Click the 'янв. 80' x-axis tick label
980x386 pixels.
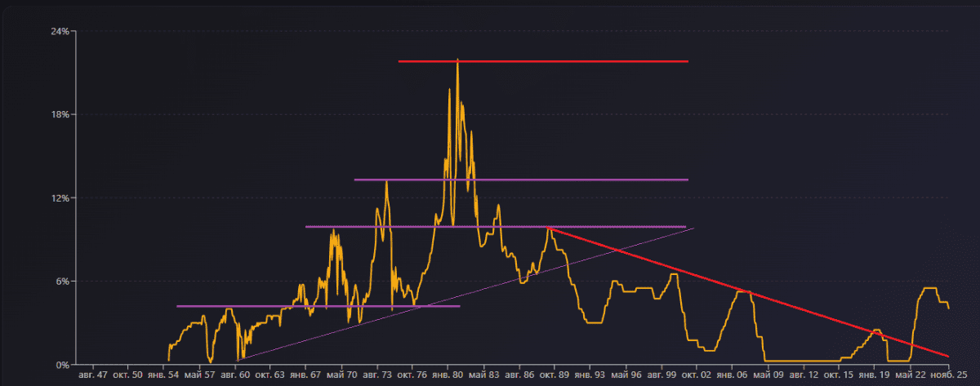[x=448, y=376]
